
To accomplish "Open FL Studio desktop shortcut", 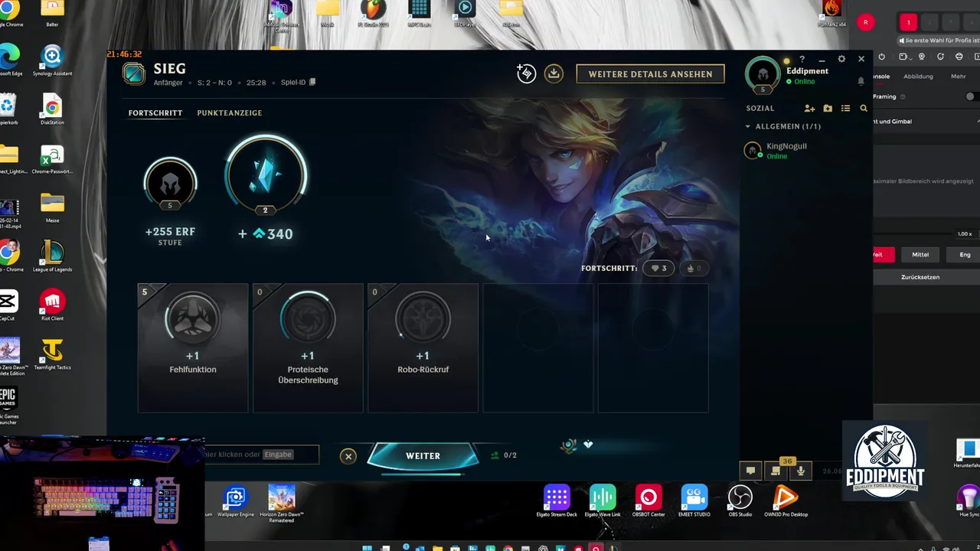I will point(374,13).
